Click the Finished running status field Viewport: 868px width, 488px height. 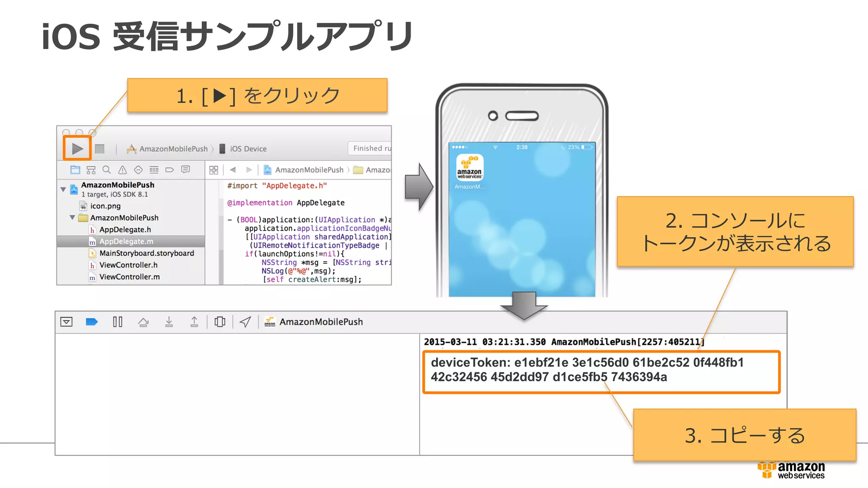(370, 148)
